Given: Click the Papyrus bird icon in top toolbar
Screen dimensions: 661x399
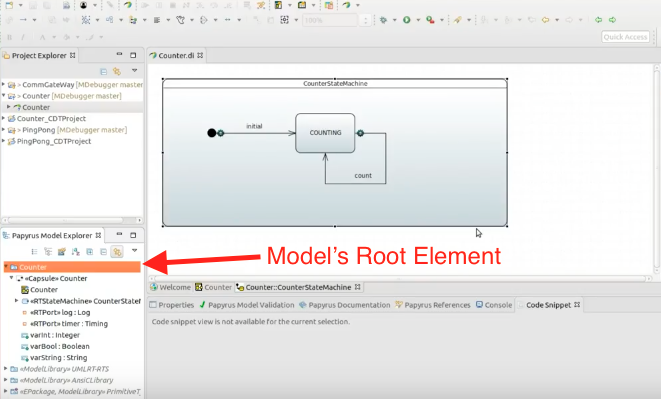Looking at the screenshot, I should pyautogui.click(x=127, y=5).
